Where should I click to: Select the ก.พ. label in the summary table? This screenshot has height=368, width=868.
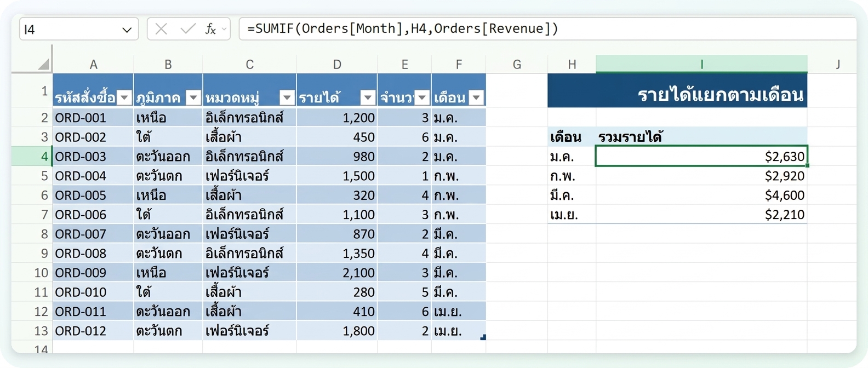coord(572,176)
